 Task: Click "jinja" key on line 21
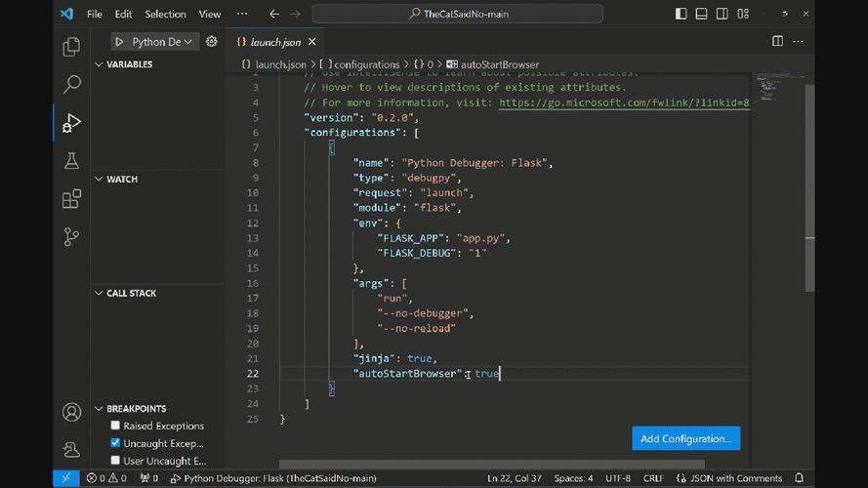[374, 358]
